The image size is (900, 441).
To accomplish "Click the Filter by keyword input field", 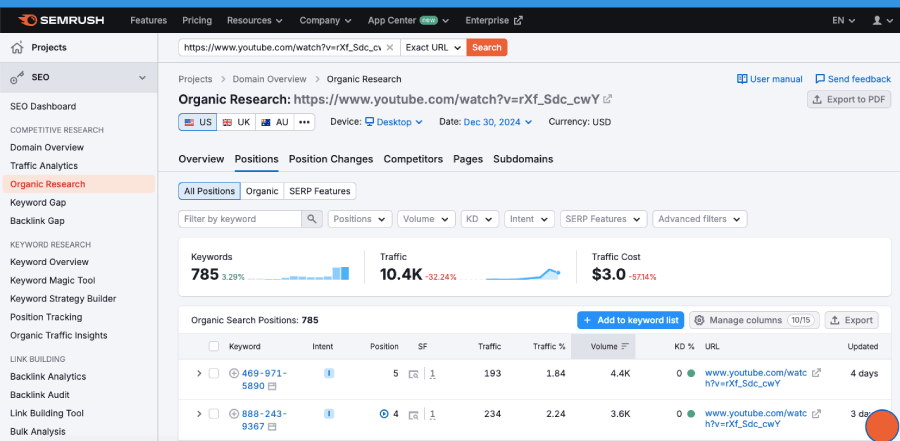I will pos(240,219).
